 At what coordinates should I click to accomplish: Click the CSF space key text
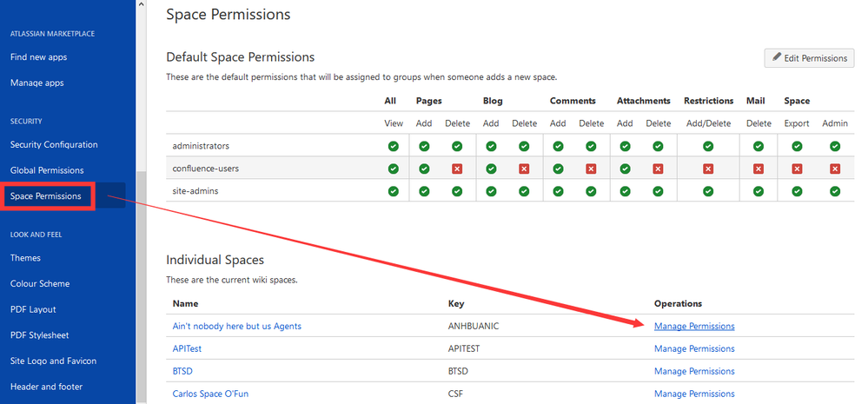(x=455, y=394)
